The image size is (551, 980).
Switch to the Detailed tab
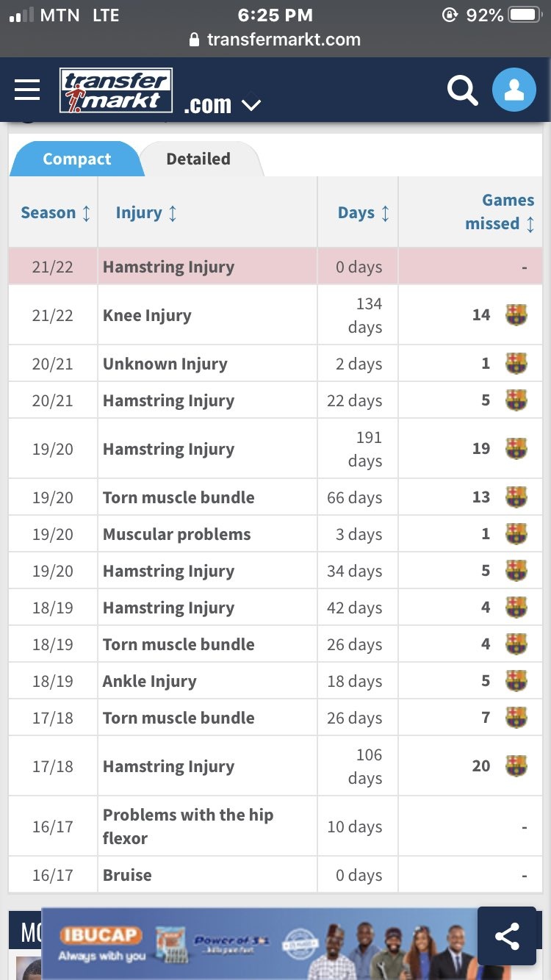(x=198, y=159)
